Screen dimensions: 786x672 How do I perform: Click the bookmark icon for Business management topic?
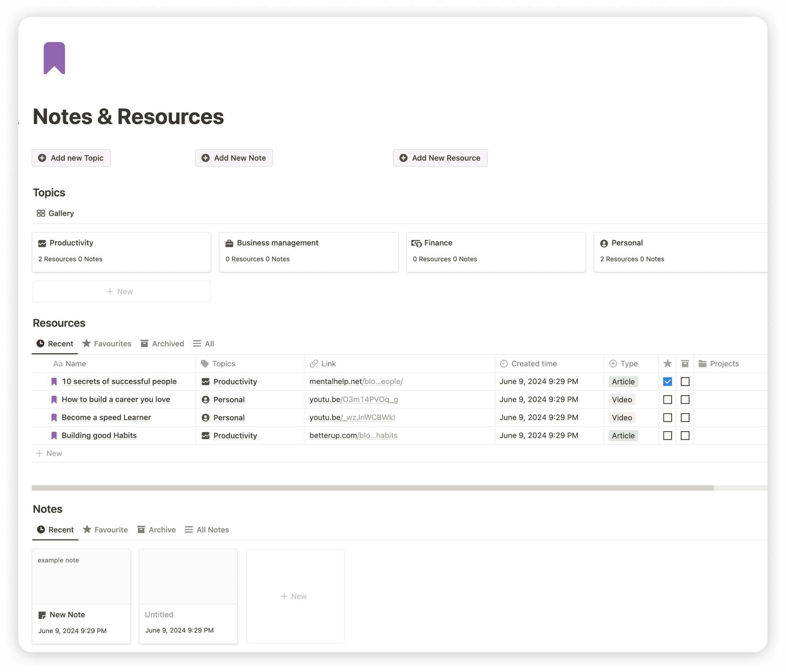coord(229,243)
